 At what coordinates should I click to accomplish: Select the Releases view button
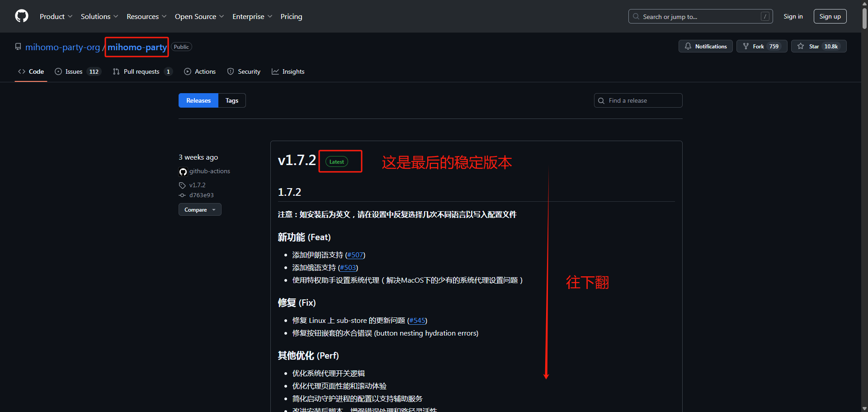[198, 101]
